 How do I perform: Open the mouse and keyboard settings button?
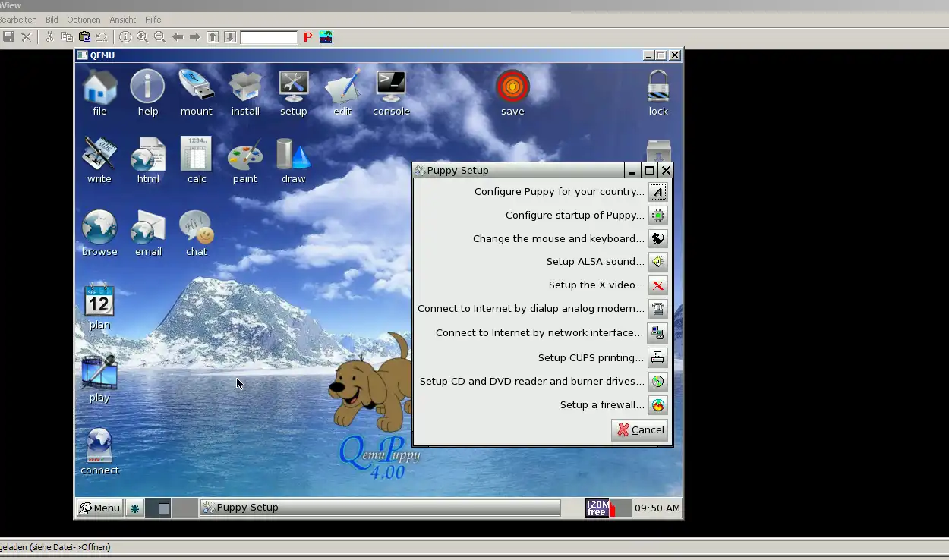(657, 239)
